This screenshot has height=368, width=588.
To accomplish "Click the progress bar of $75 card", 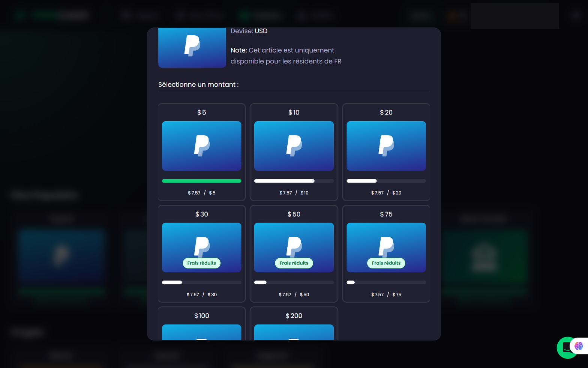I will (x=386, y=282).
